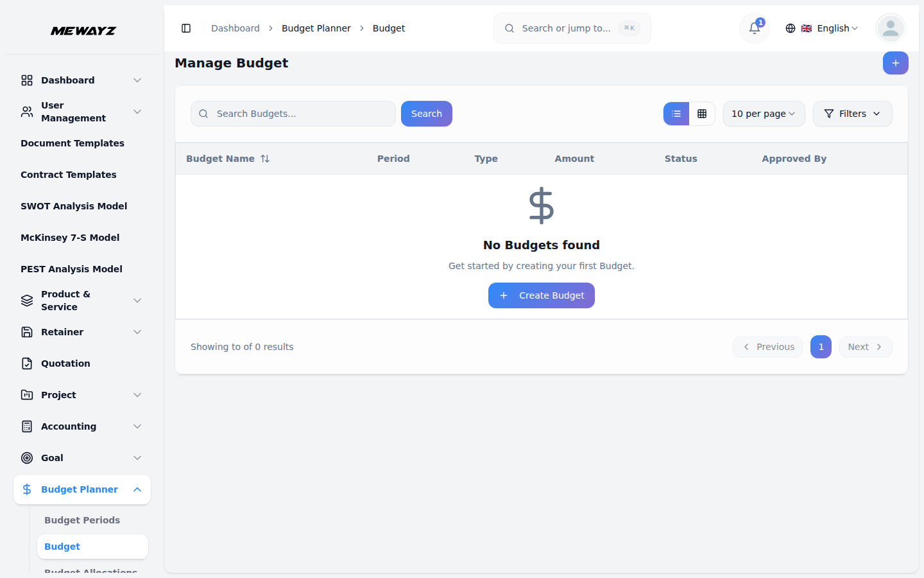Open the English language selector
This screenshot has width=924, height=578.
[822, 28]
